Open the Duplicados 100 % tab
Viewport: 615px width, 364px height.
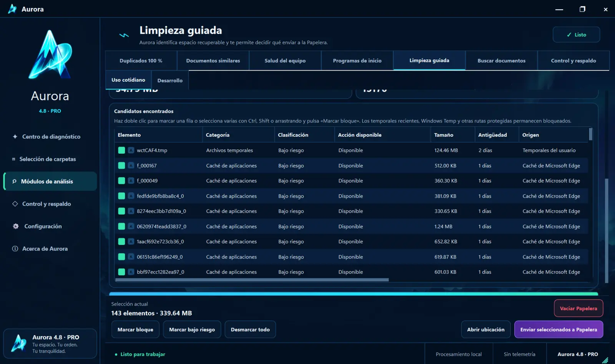coord(141,61)
